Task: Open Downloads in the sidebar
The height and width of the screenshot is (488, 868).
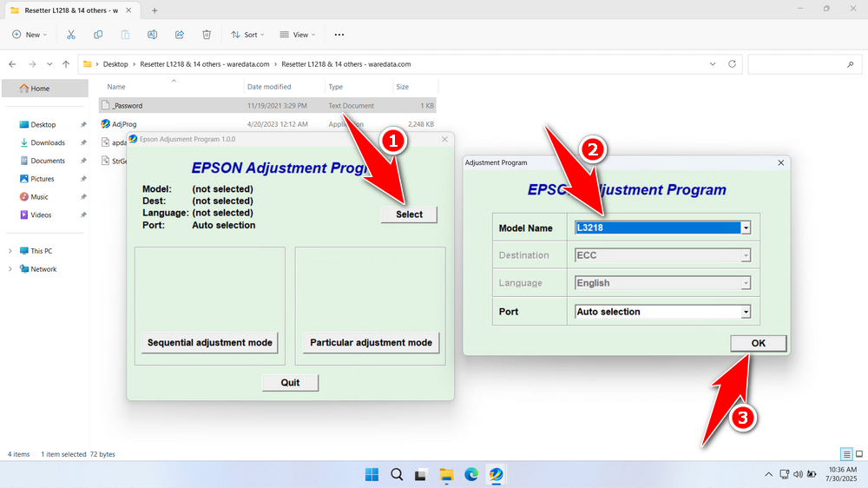Action: [x=48, y=142]
